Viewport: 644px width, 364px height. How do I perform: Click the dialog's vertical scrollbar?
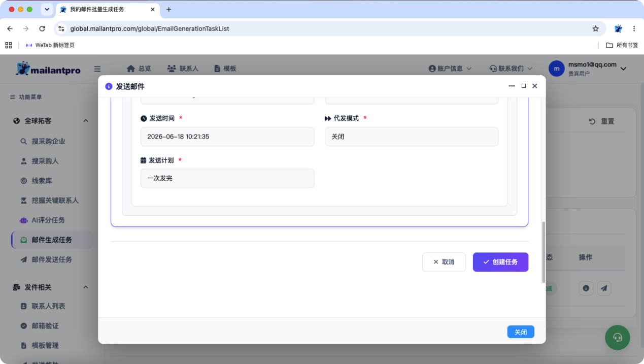coord(544,252)
